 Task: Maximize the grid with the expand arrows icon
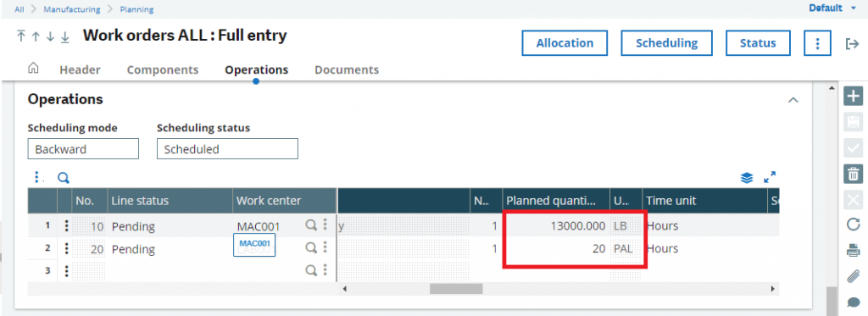click(770, 178)
